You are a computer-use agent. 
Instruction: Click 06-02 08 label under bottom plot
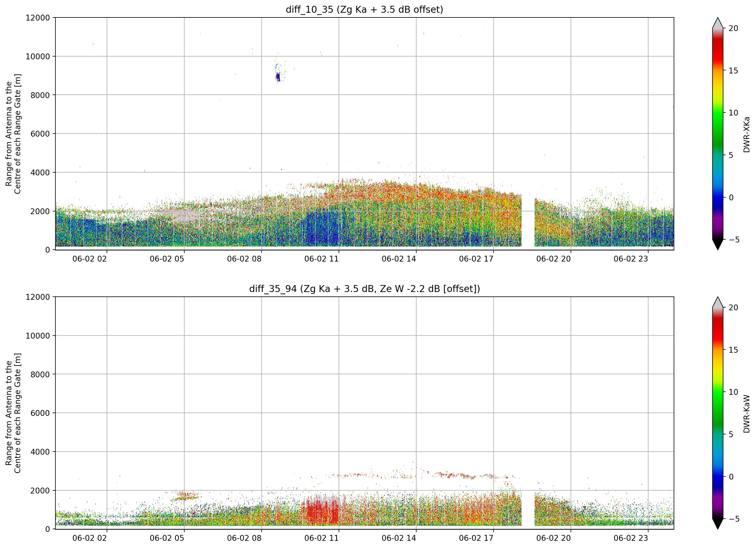(x=244, y=538)
